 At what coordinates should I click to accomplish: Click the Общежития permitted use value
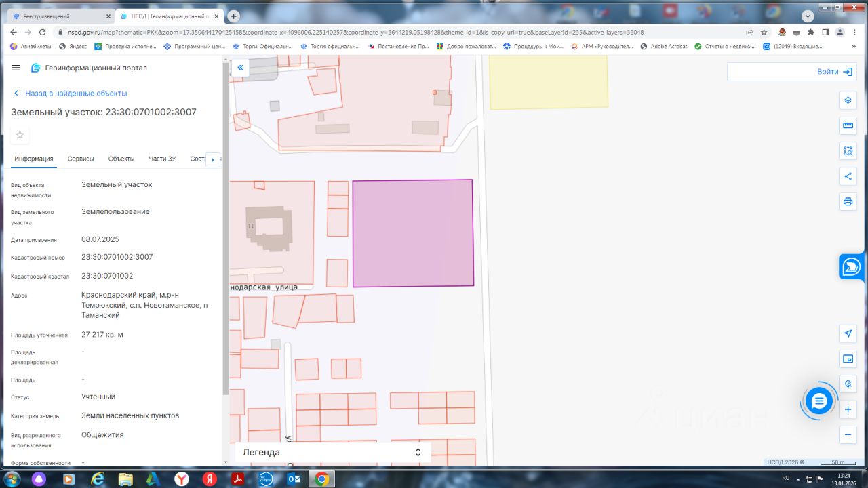tap(102, 435)
